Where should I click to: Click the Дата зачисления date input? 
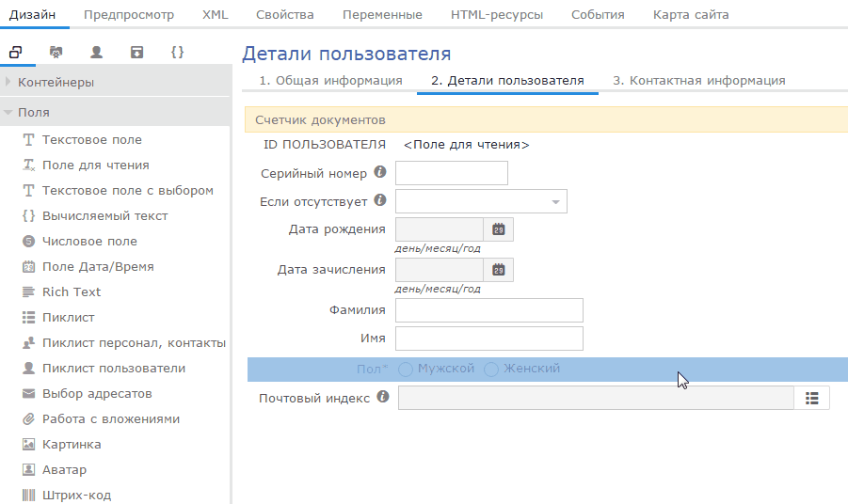440,270
